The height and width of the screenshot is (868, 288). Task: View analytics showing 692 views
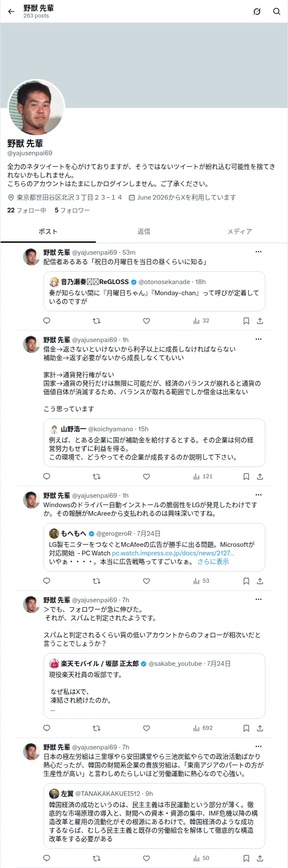click(203, 728)
